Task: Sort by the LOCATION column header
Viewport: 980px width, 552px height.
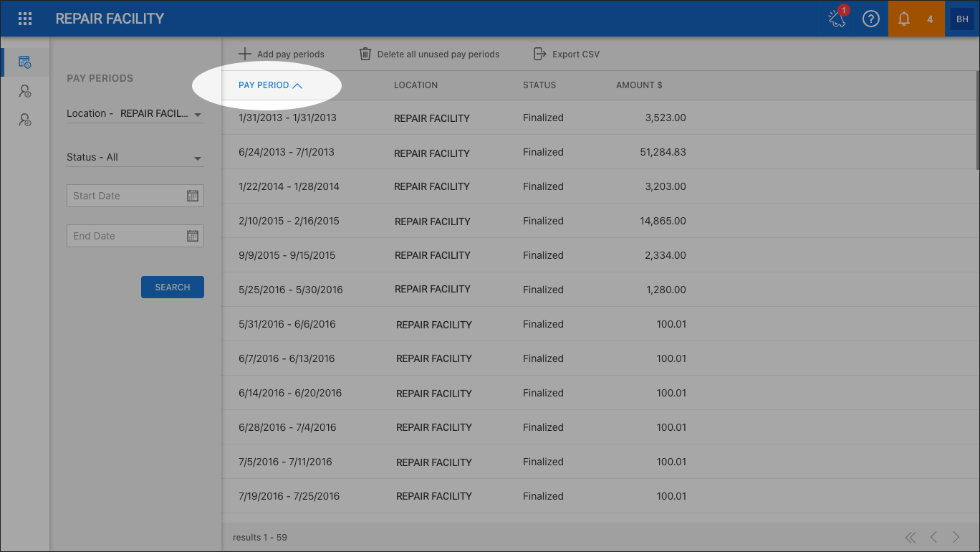Action: pyautogui.click(x=415, y=85)
